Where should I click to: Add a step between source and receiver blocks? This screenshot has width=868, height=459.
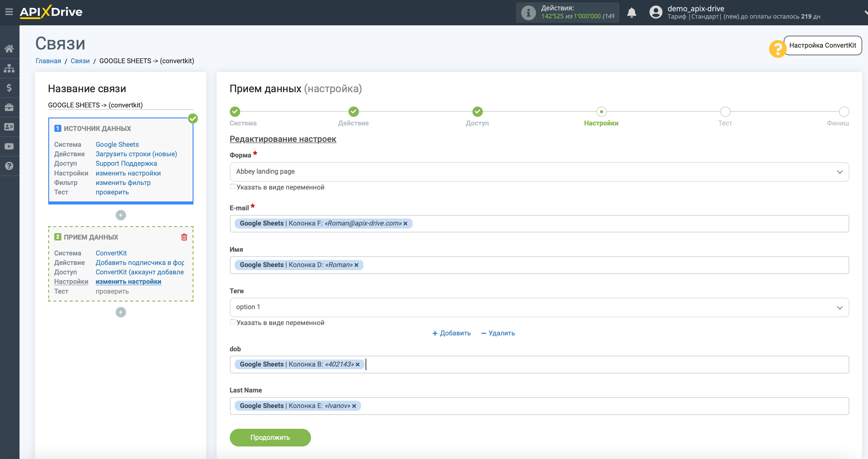point(121,215)
